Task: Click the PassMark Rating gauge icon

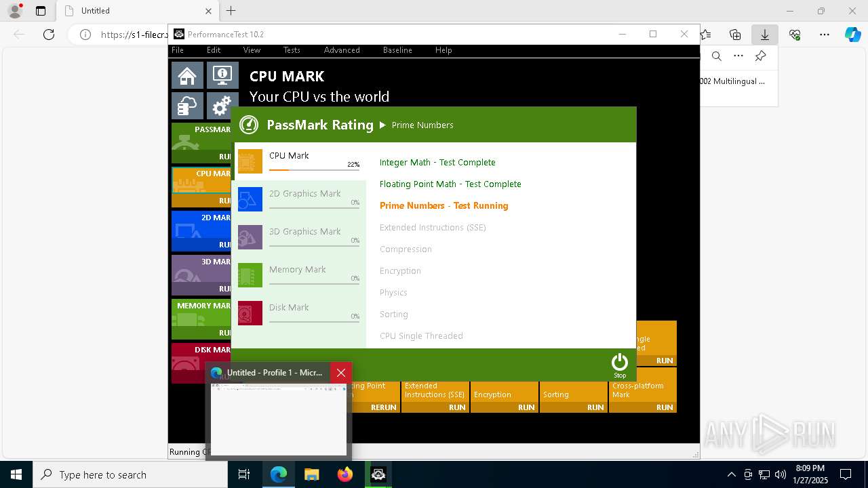Action: [x=249, y=125]
